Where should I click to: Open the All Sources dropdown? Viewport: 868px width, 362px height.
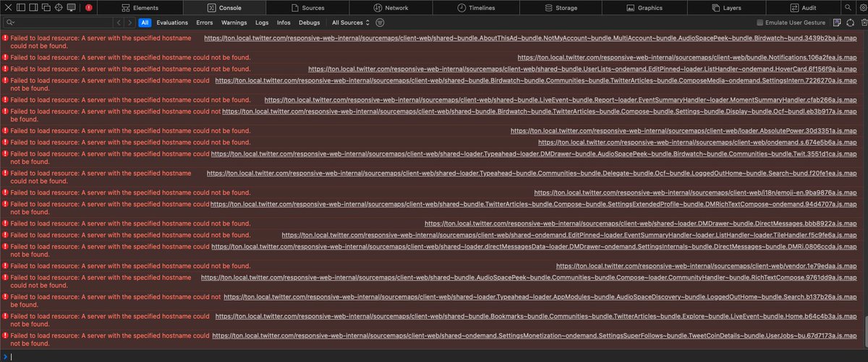[x=351, y=22]
